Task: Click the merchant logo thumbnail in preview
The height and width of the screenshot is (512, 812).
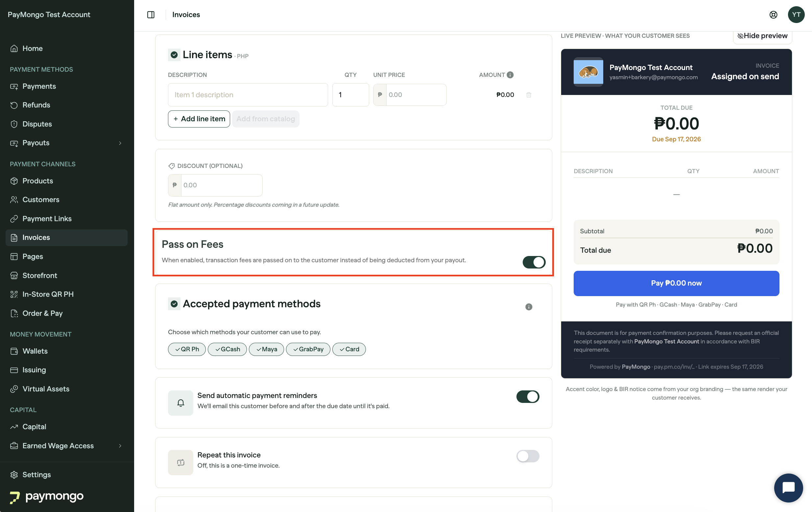Action: click(588, 72)
